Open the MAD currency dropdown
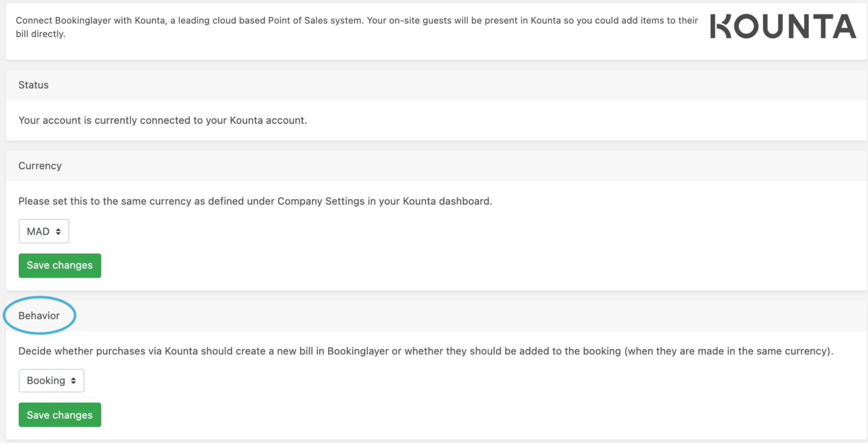868x444 pixels. pos(44,232)
